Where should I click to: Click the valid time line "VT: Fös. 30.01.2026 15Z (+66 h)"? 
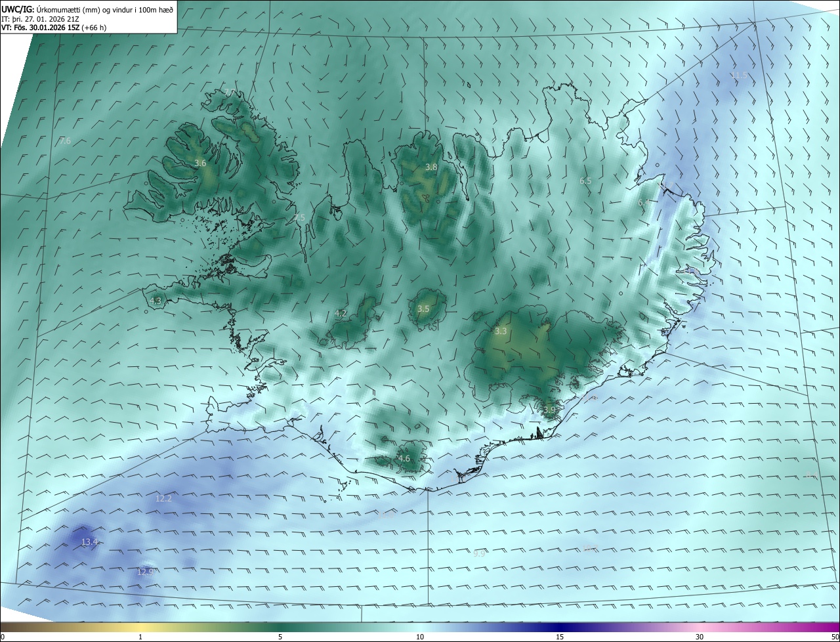[x=54, y=28]
